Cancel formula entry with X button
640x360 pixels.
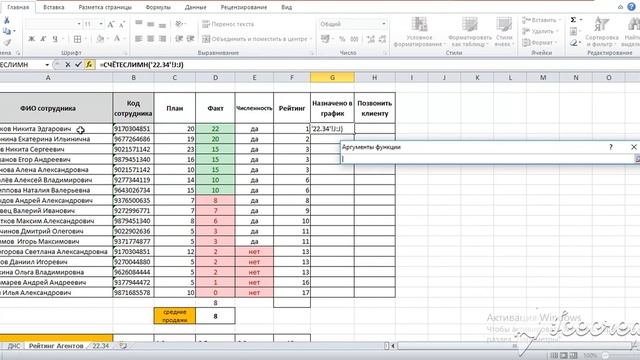(68, 64)
